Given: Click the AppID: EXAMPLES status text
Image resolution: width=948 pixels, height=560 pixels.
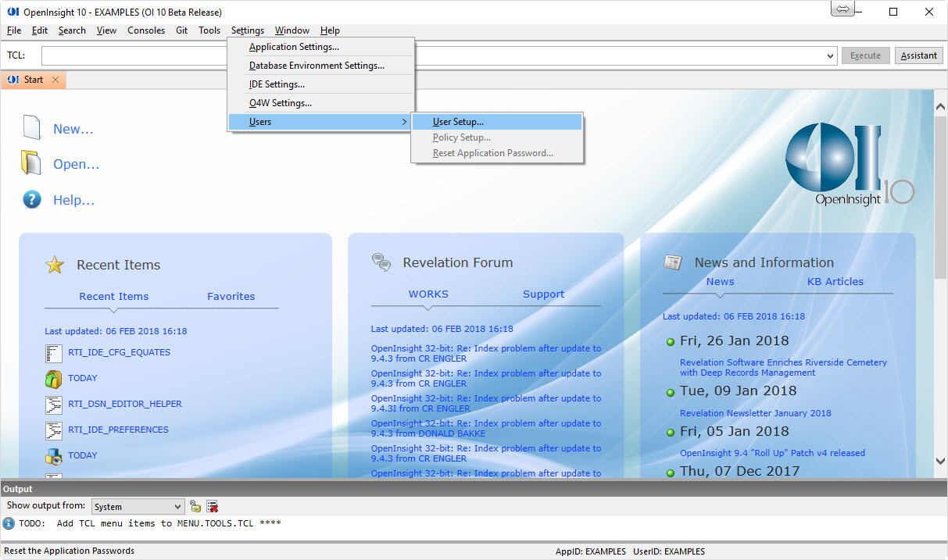Looking at the screenshot, I should point(591,551).
